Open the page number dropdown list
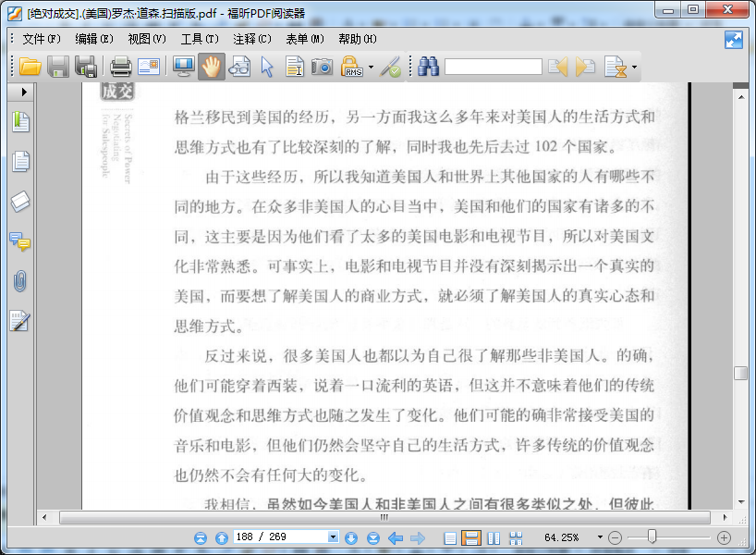 (x=333, y=537)
